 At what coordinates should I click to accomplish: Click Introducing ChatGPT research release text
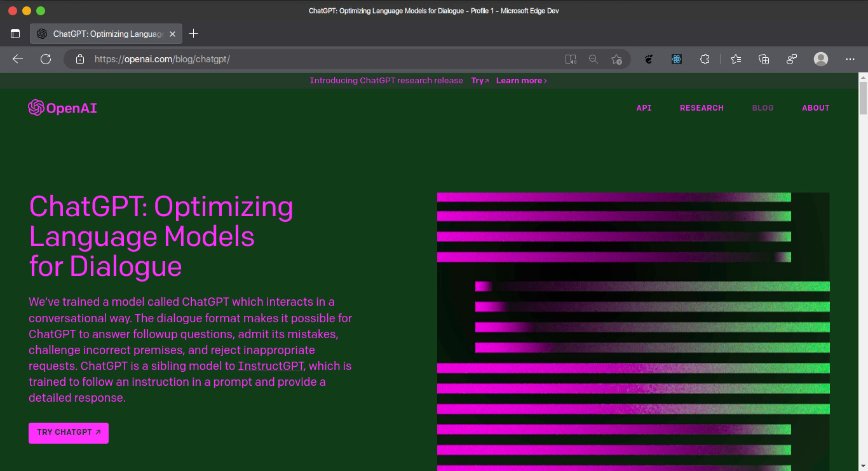386,81
